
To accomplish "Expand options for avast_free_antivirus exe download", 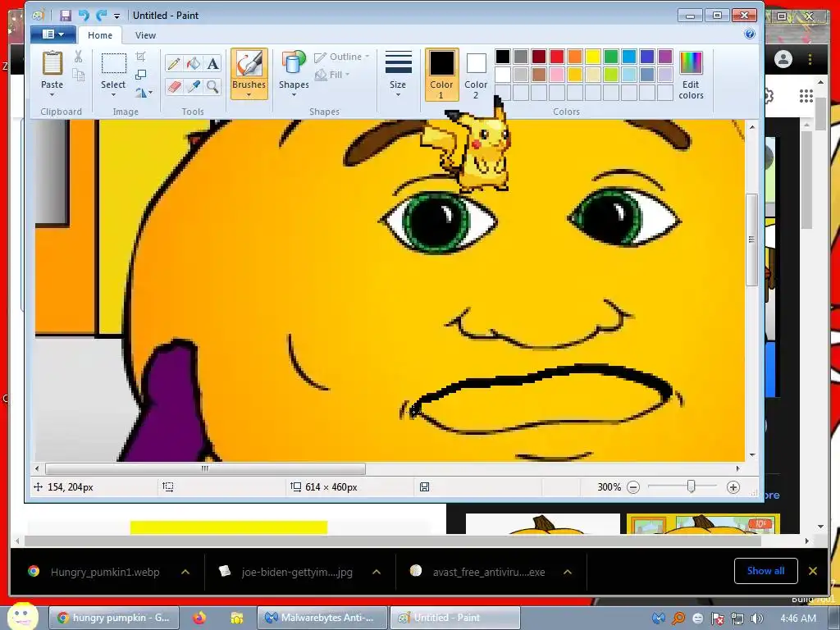I will click(568, 572).
